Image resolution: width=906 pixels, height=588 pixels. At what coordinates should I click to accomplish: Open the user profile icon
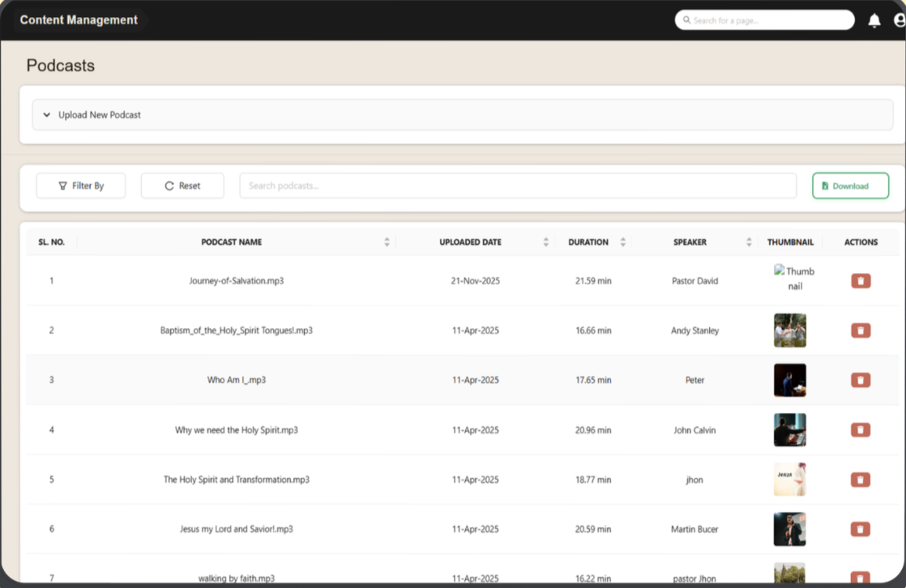[x=899, y=21]
